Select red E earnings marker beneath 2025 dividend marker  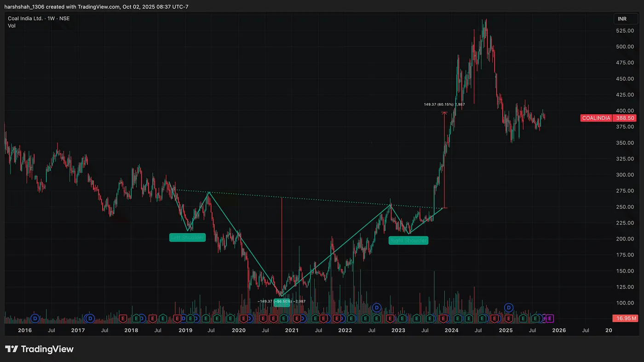509,318
